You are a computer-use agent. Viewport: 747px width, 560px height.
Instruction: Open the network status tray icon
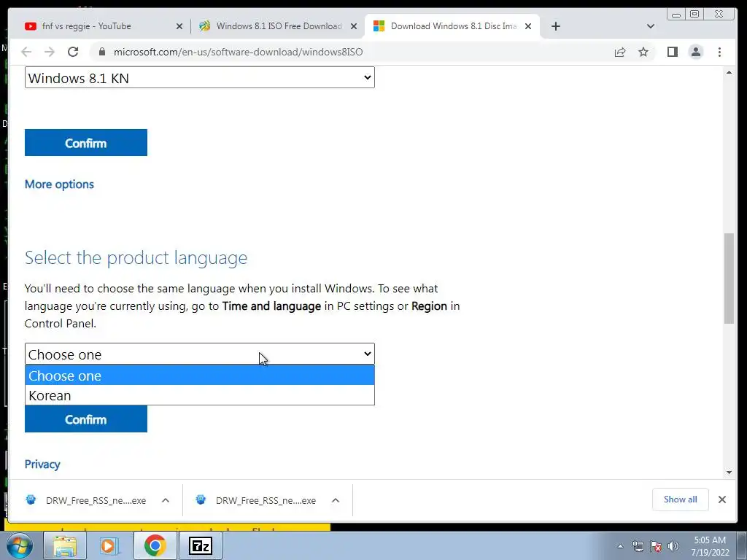click(638, 547)
